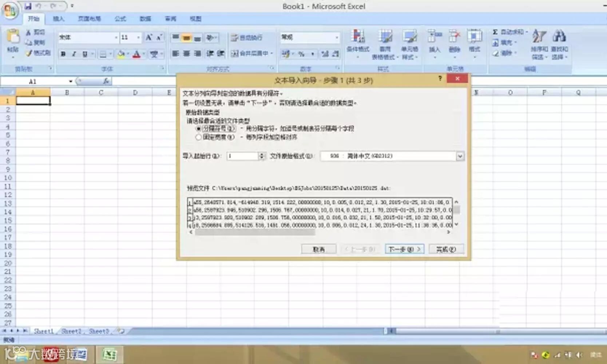Click the Decrease Decimal icon
607x364 pixels.
336,54
